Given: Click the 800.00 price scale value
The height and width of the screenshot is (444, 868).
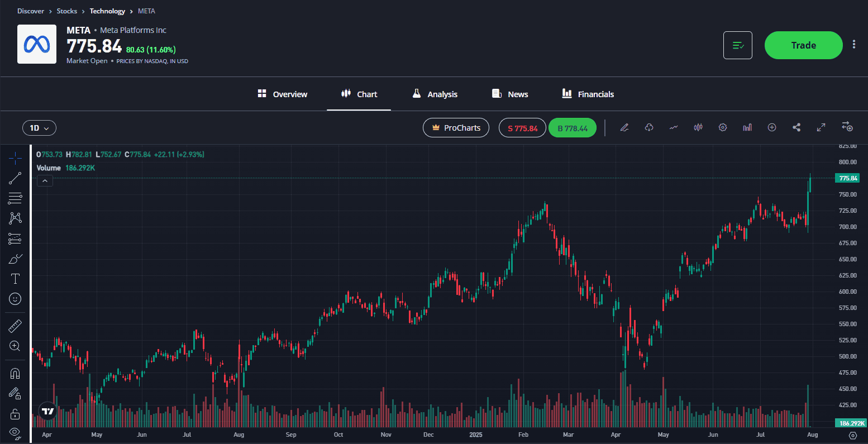Looking at the screenshot, I should [x=847, y=162].
